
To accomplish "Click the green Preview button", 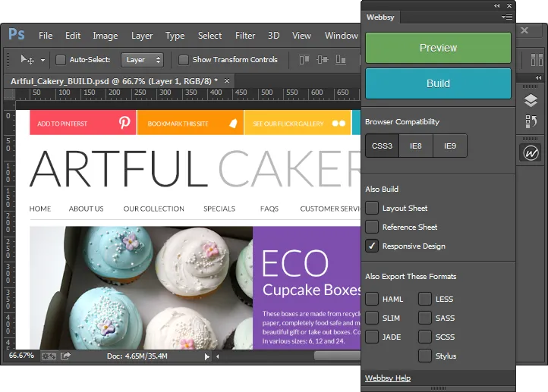I will 438,48.
